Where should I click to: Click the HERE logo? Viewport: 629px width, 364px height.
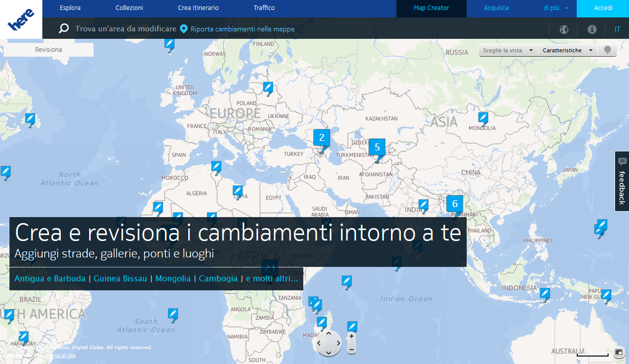[x=21, y=19]
